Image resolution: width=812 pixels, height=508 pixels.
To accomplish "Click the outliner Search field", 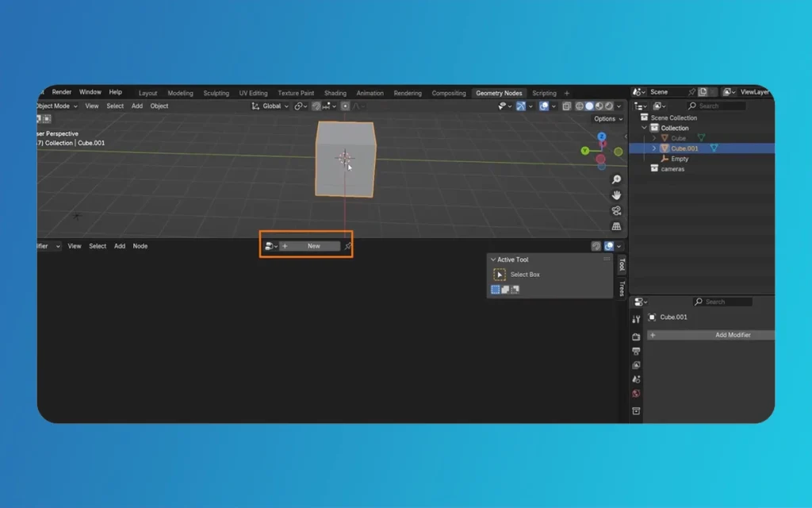I will click(x=716, y=106).
